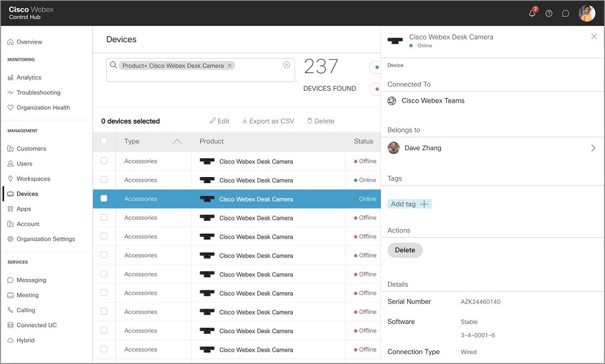This screenshot has width=605, height=364.
Task: Check the seventh device row checkbox
Action: 103,274
